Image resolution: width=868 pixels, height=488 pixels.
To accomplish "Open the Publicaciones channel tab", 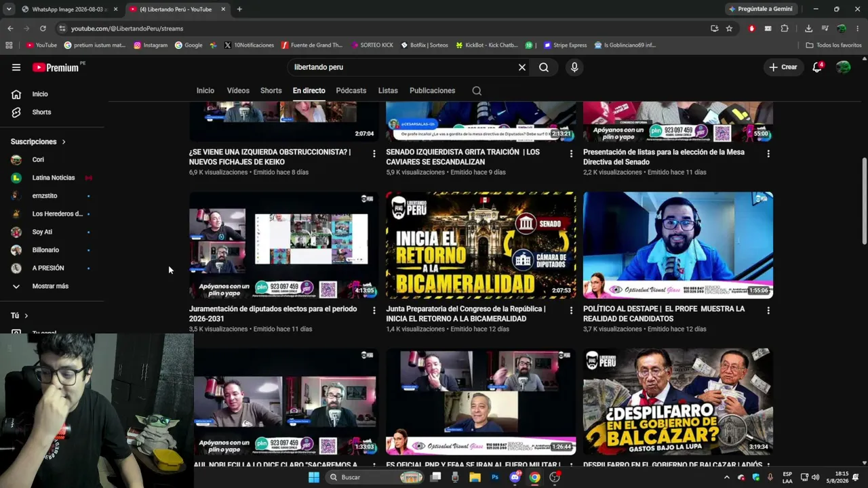I will pyautogui.click(x=433, y=91).
